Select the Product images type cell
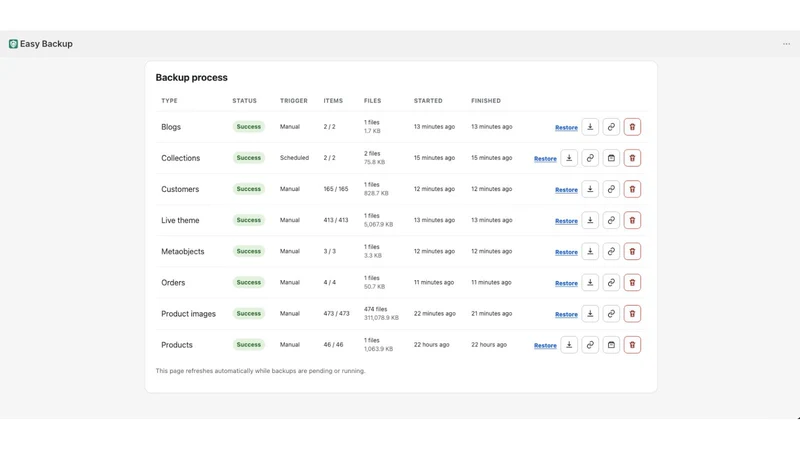This screenshot has width=800, height=450. click(x=188, y=314)
